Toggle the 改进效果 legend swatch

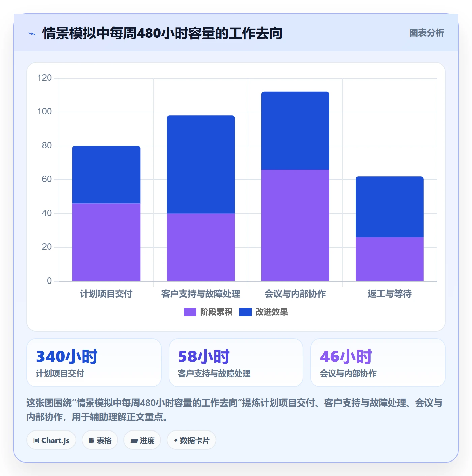pyautogui.click(x=245, y=312)
